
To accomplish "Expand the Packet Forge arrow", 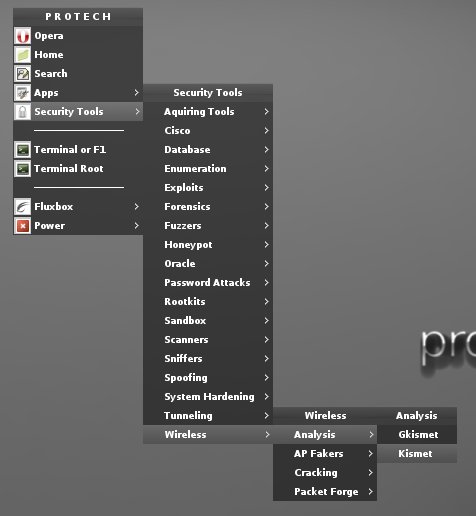I will tap(370, 491).
